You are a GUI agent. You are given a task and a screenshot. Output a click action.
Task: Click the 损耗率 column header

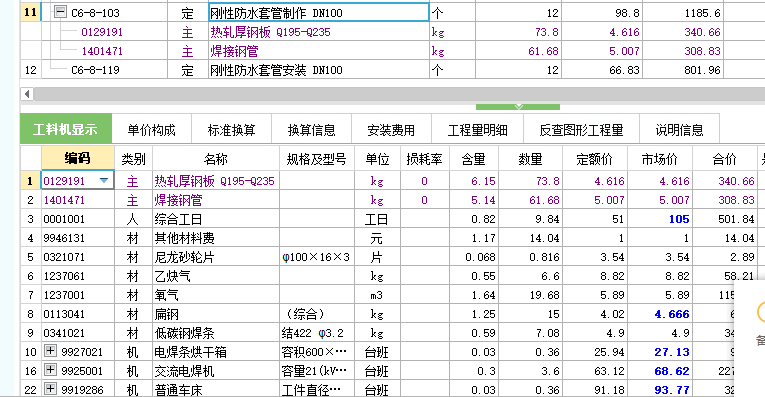[x=424, y=159]
